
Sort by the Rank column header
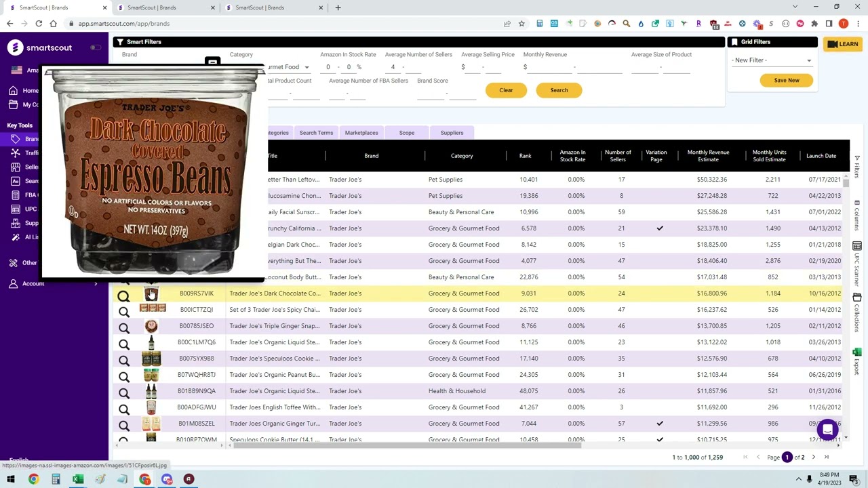coord(525,156)
